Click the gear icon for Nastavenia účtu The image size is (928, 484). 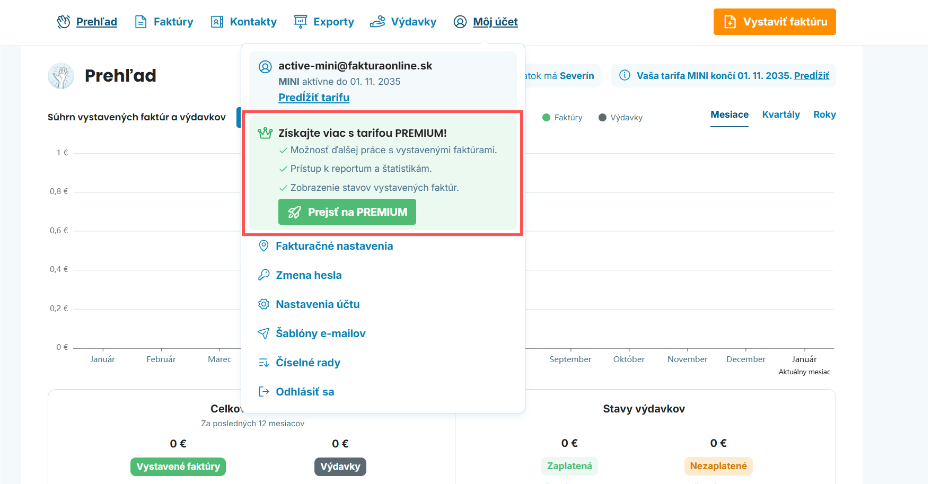coord(263,304)
